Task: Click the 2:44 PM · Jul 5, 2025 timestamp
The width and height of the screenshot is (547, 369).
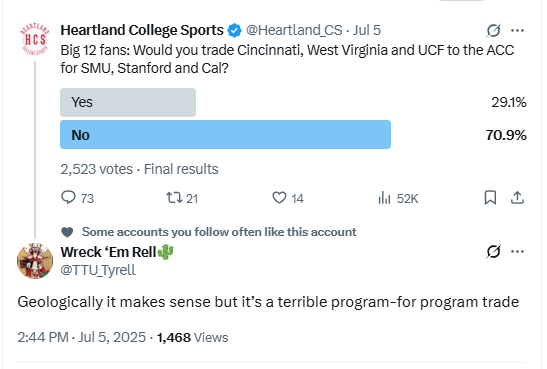Action: [x=82, y=337]
